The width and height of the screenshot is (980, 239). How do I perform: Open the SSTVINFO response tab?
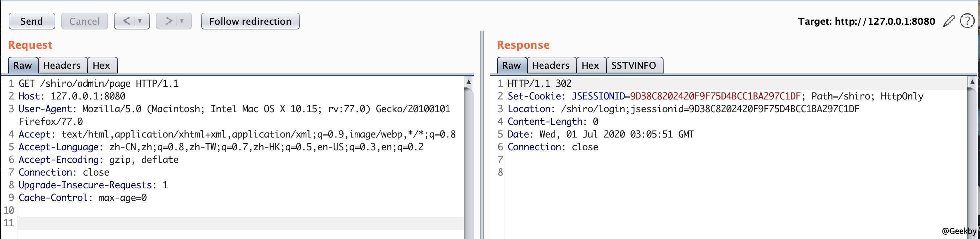(634, 65)
